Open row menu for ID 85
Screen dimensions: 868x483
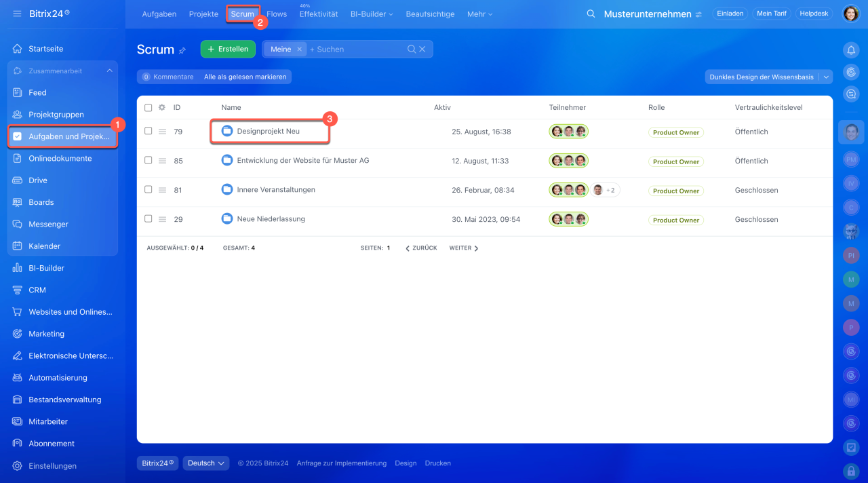tap(162, 161)
